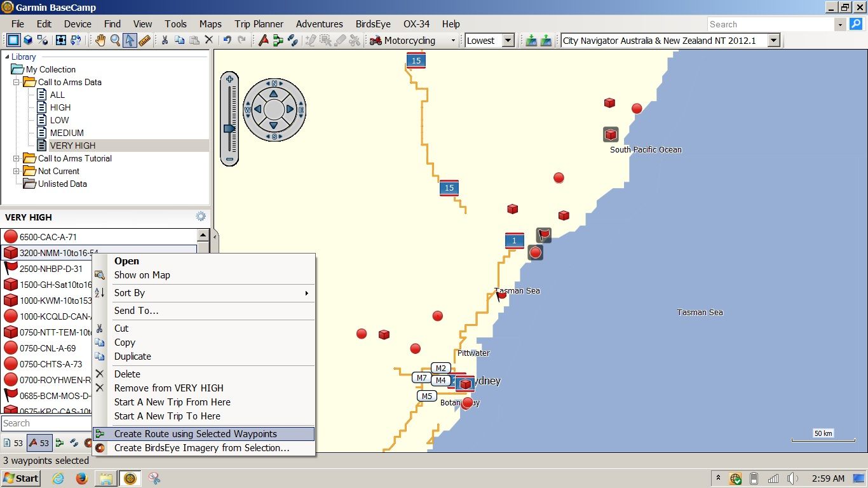The height and width of the screenshot is (488, 868).
Task: Click the search magnifier button top right
Action: [x=856, y=24]
